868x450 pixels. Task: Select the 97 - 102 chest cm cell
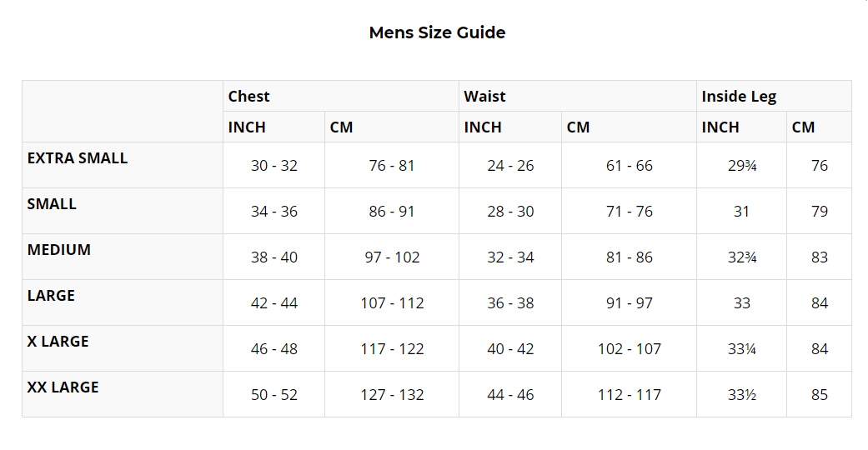click(x=392, y=257)
